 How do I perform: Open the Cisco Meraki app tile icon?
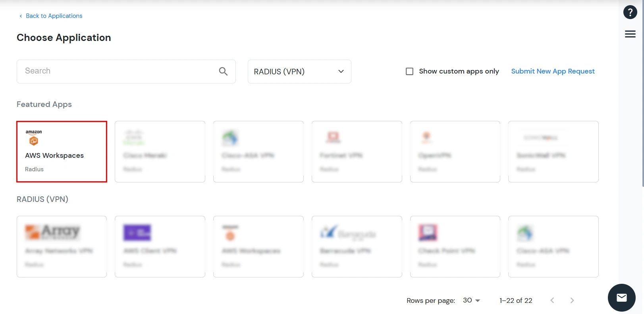(133, 137)
